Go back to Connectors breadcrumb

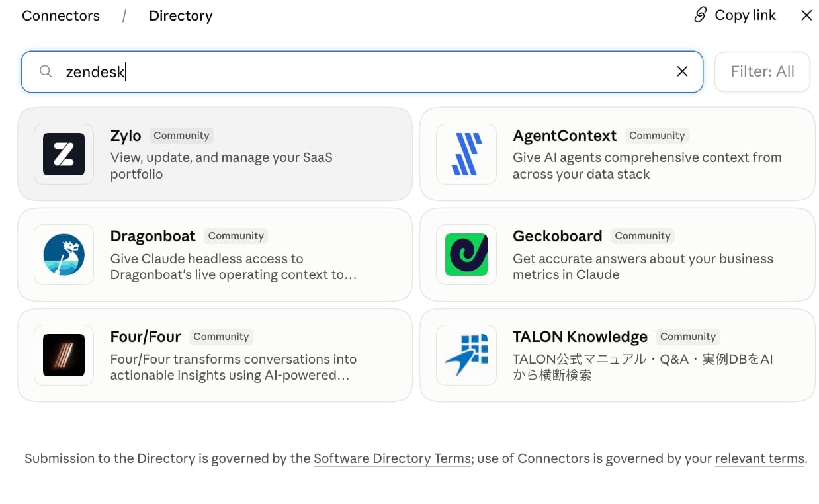61,16
